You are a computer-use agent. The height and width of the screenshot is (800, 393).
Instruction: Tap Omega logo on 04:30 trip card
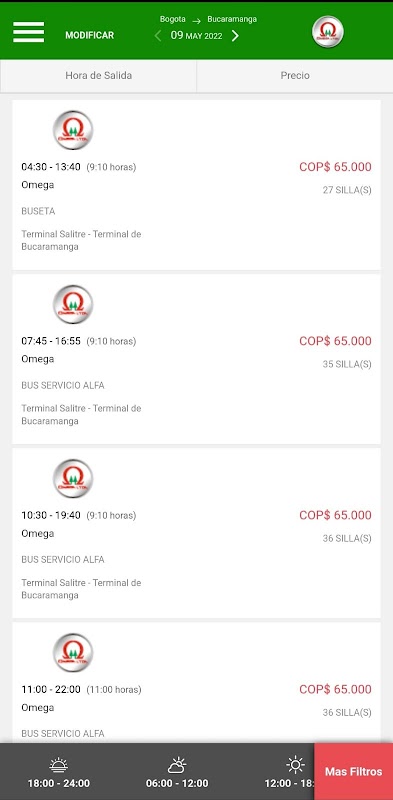(73, 130)
